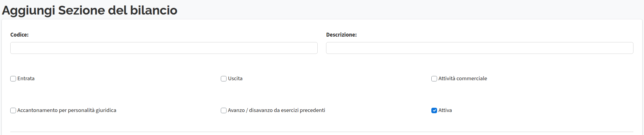Click the Attiva label text
Viewport: 644px width, 135px height.
click(x=445, y=110)
